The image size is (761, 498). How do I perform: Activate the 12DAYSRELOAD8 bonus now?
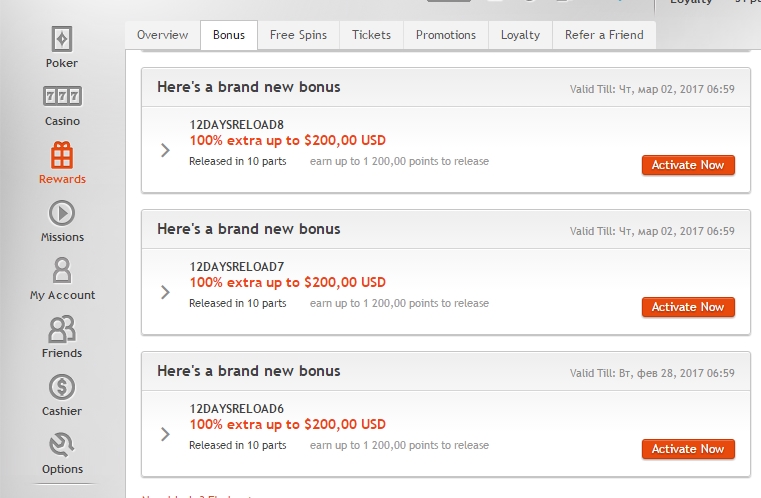pyautogui.click(x=688, y=165)
